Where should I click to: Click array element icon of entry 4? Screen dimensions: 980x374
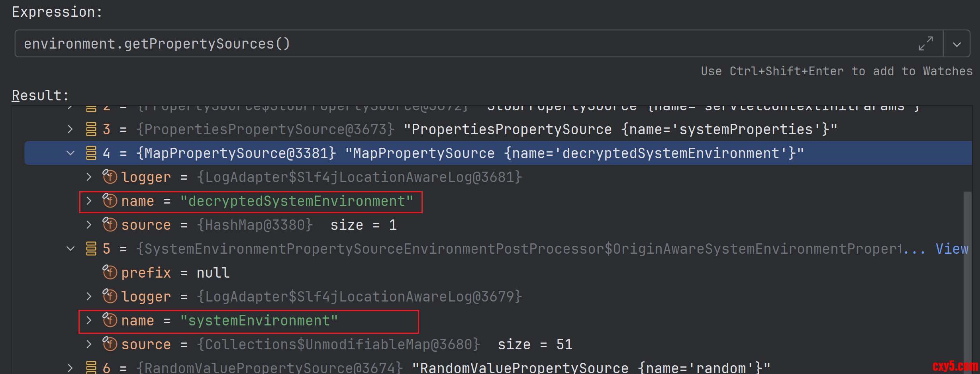[91, 153]
